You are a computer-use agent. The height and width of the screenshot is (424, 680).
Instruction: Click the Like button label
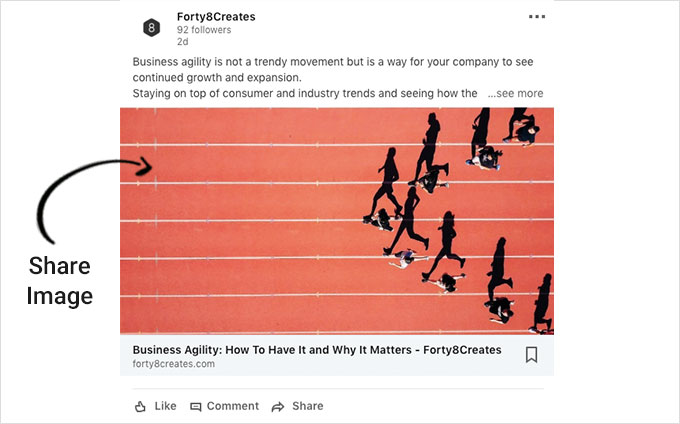165,406
